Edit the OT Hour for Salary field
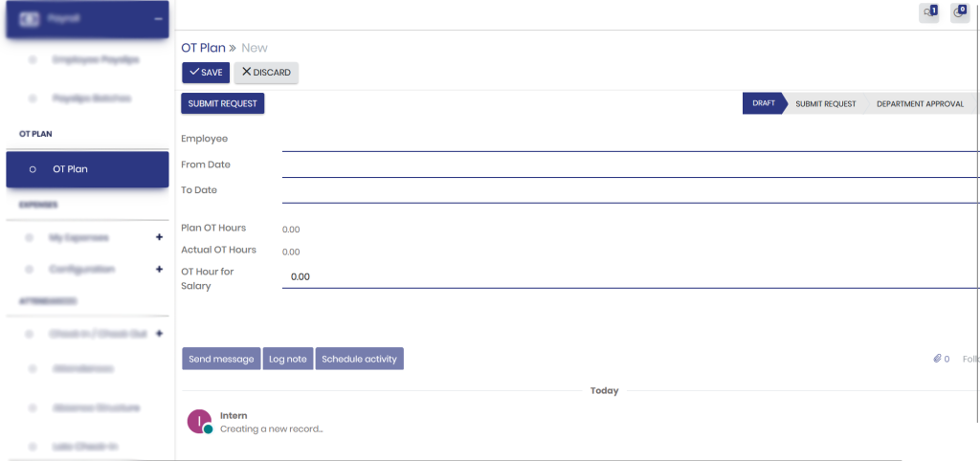 [x=631, y=277]
